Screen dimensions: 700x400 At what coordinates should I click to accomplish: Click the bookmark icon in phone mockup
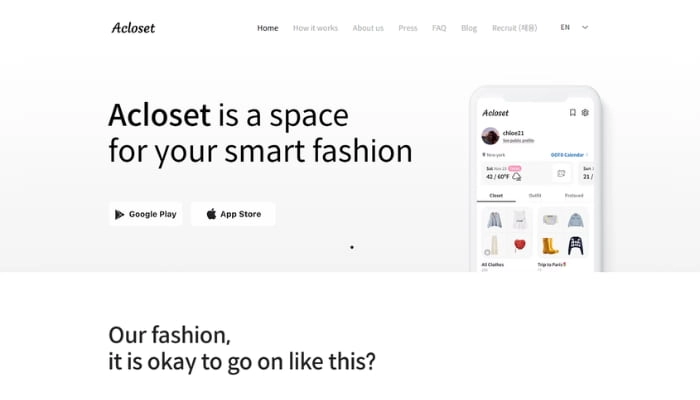click(572, 112)
